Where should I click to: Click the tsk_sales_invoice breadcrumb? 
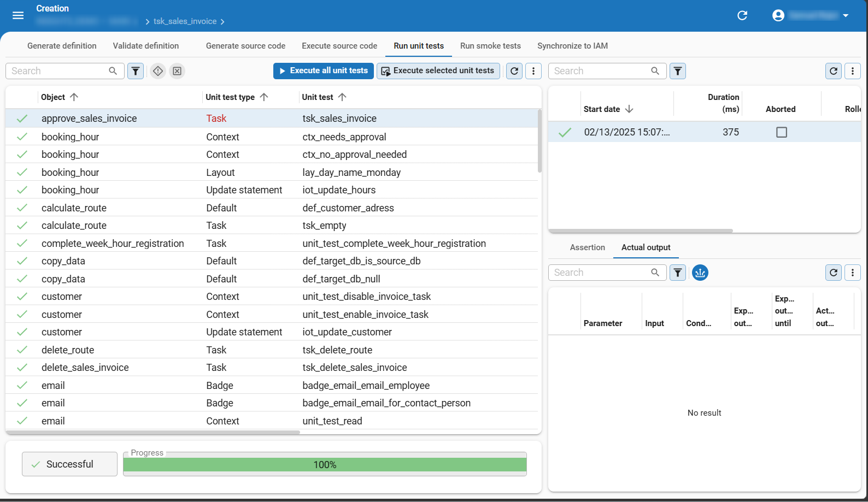[185, 21]
